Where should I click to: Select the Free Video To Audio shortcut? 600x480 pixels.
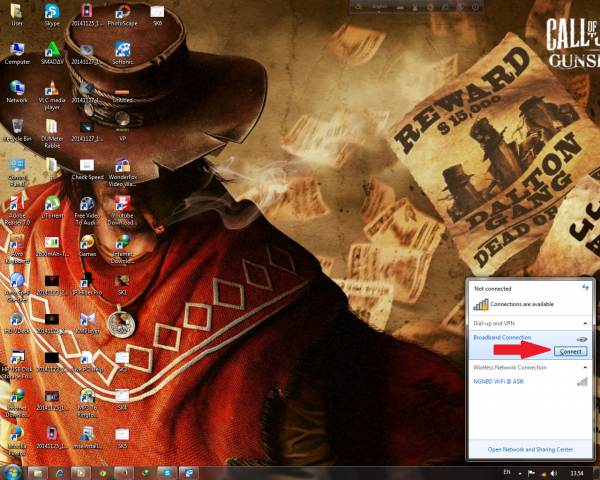87,211
